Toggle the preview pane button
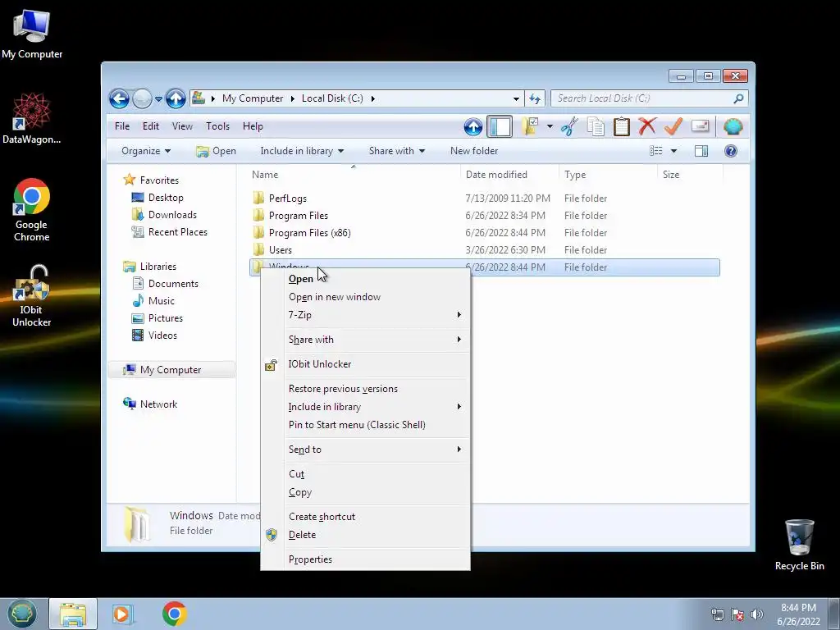The image size is (840, 630). tap(701, 151)
